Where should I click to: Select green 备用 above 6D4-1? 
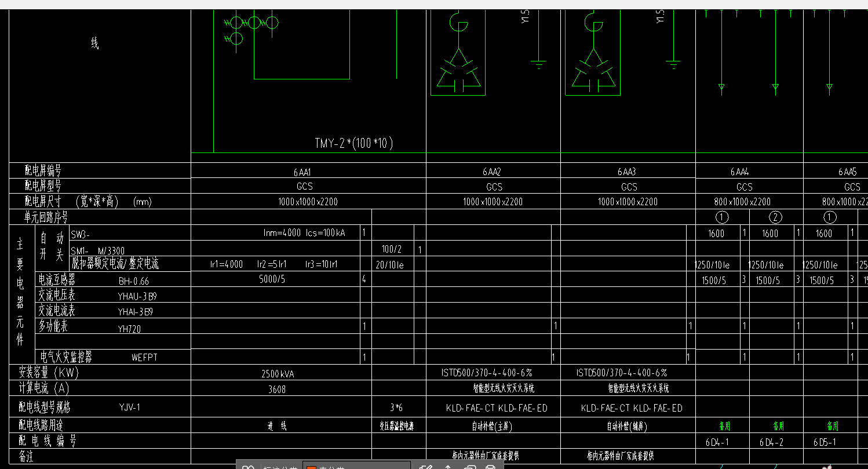[x=725, y=426]
